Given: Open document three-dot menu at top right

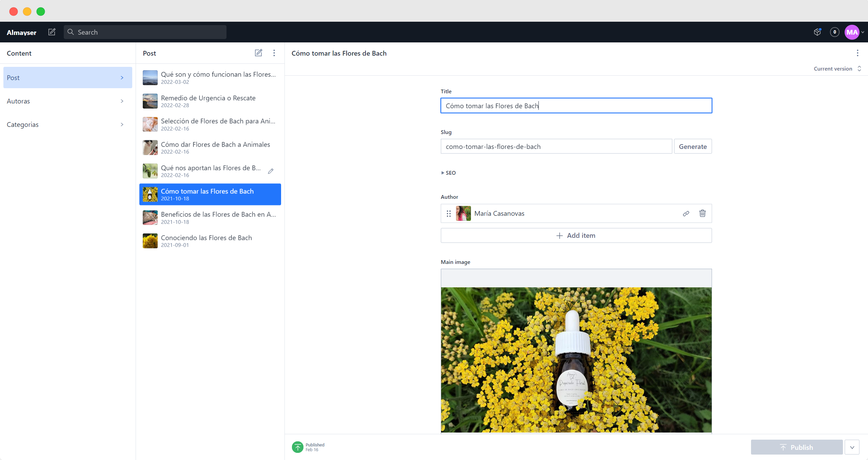Looking at the screenshot, I should [857, 53].
